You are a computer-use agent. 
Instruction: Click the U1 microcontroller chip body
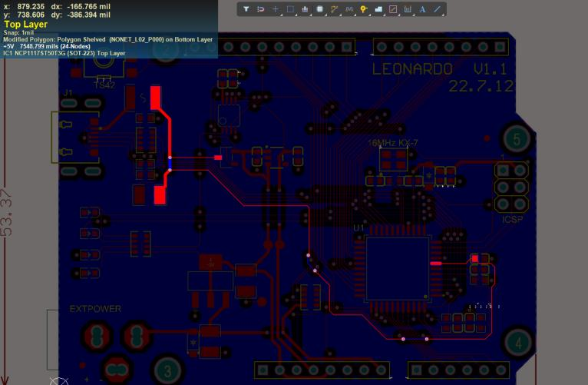point(398,267)
